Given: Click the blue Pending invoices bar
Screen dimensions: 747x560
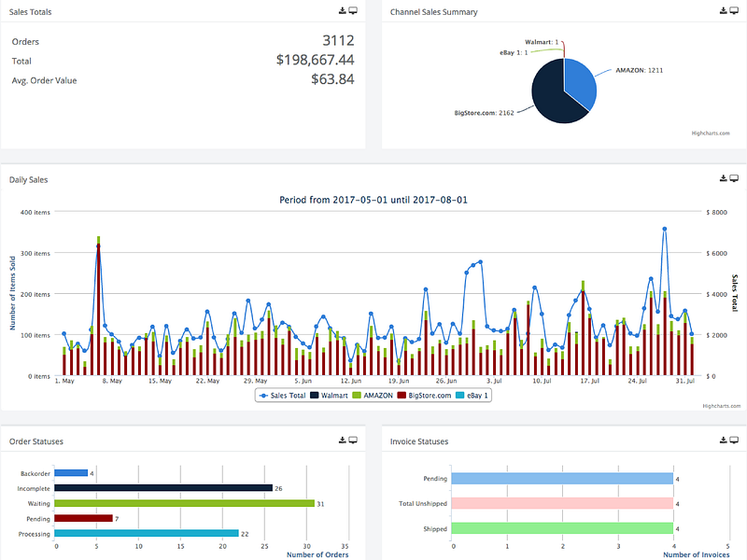Looking at the screenshot, I should click(x=562, y=479).
